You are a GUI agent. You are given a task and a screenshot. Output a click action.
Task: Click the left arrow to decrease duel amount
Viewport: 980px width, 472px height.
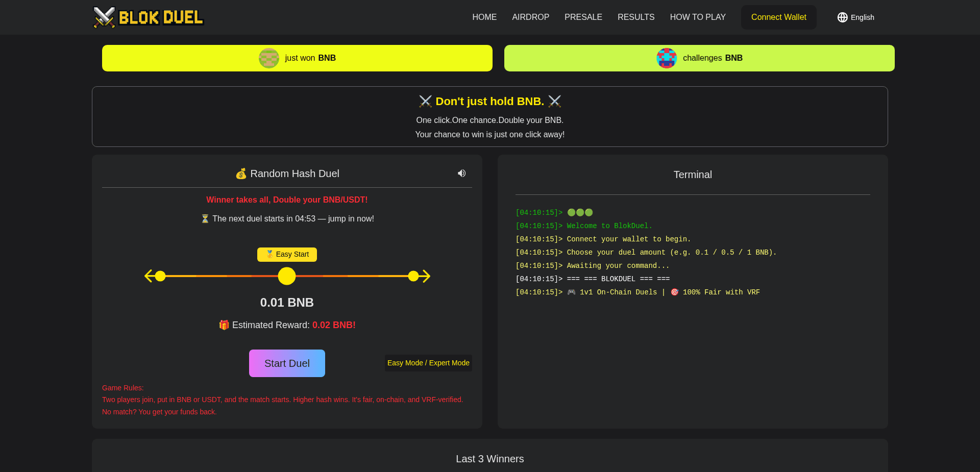tap(149, 276)
